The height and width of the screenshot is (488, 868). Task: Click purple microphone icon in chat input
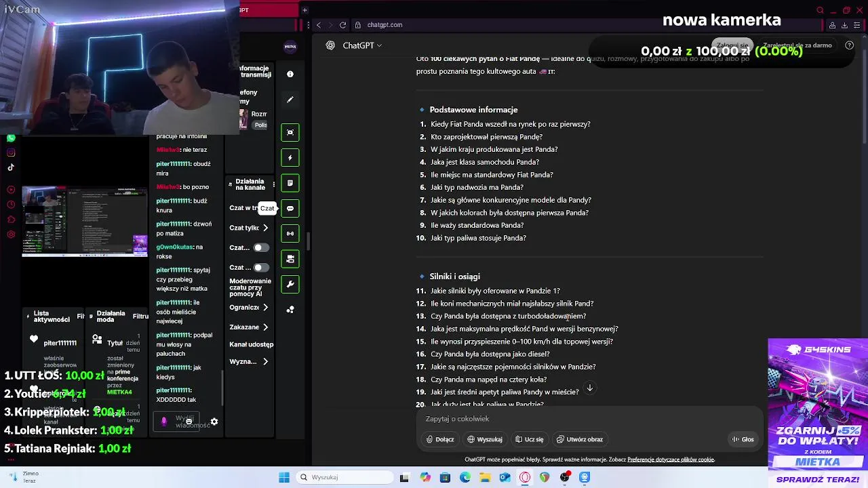(163, 422)
